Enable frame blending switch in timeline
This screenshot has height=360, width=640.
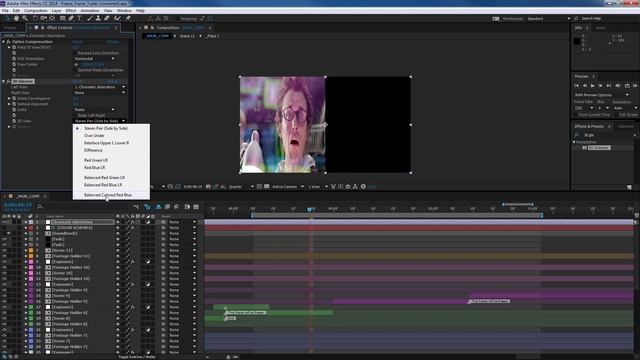(x=167, y=207)
